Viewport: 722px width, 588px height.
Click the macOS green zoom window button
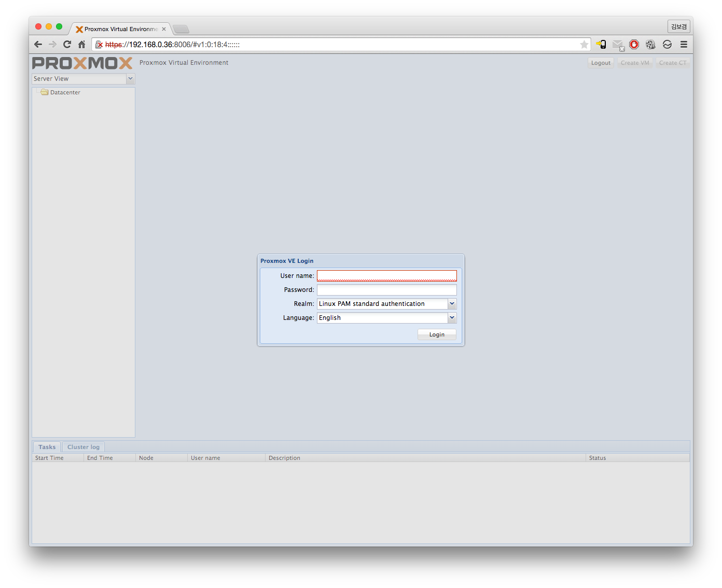click(59, 26)
